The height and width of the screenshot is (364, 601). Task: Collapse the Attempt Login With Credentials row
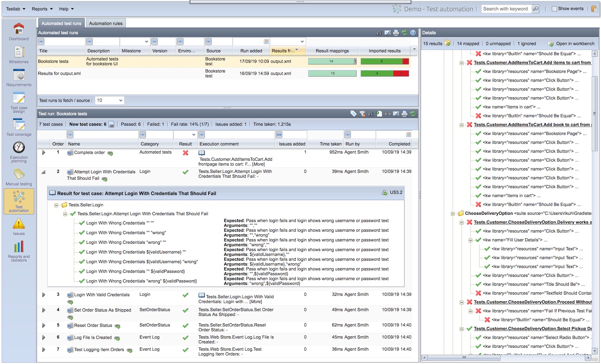coord(44,172)
